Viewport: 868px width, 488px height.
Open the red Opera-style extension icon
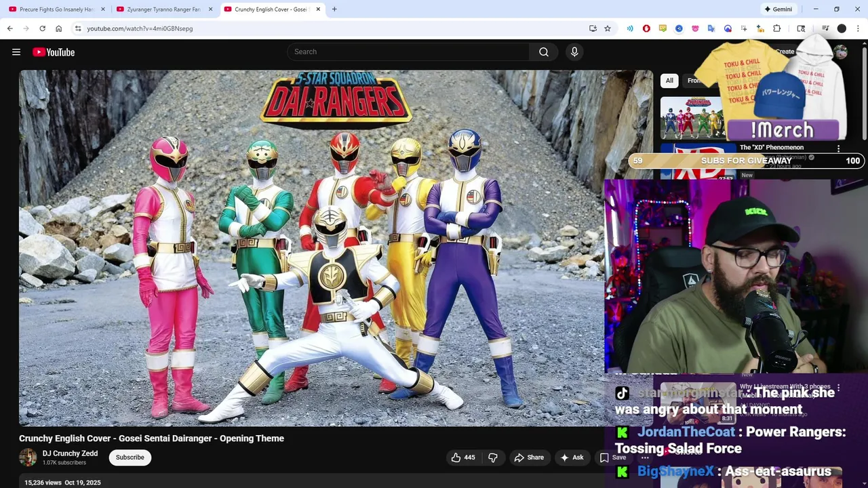646,28
